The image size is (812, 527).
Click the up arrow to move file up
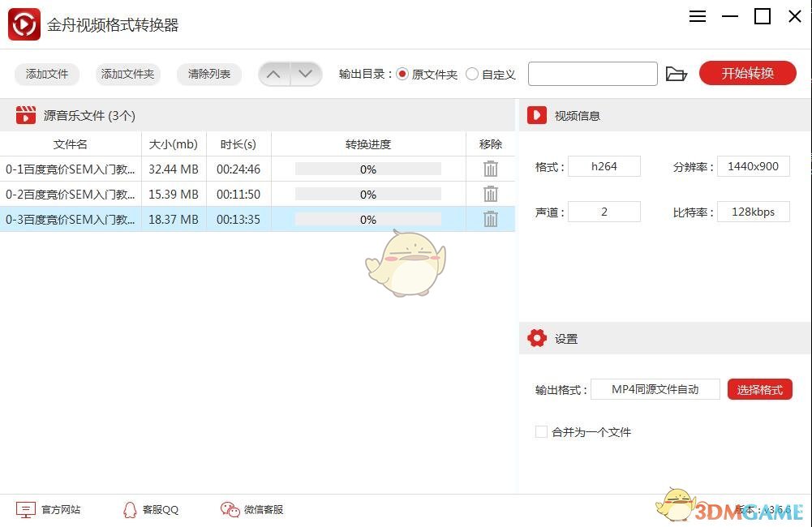[274, 73]
